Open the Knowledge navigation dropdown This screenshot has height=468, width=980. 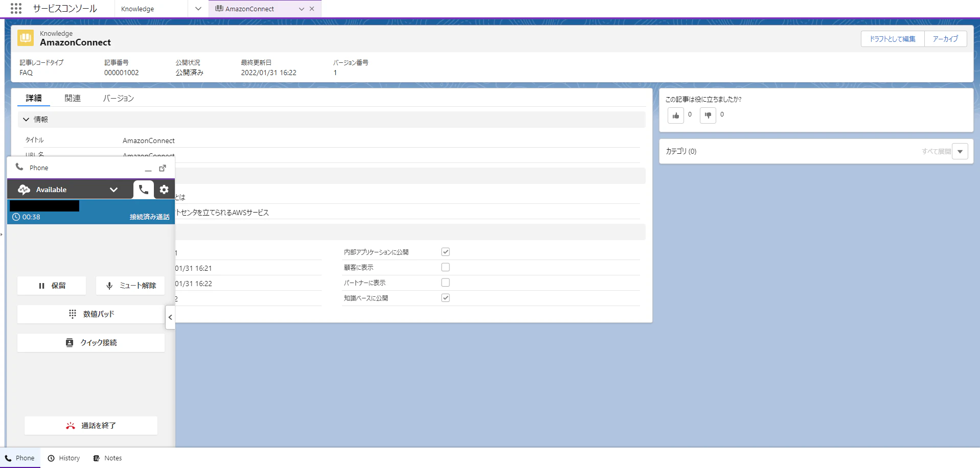(198, 9)
